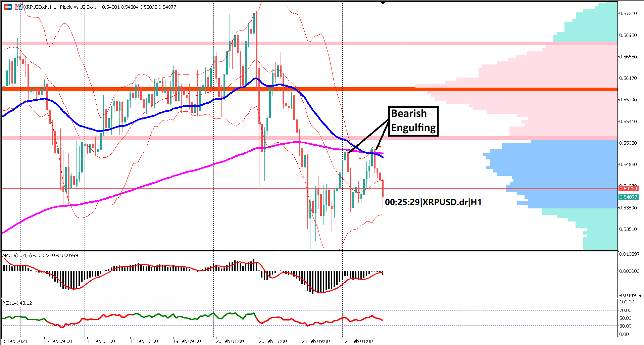Select the red sell pointer icon near the chart title

[x=16, y=7]
